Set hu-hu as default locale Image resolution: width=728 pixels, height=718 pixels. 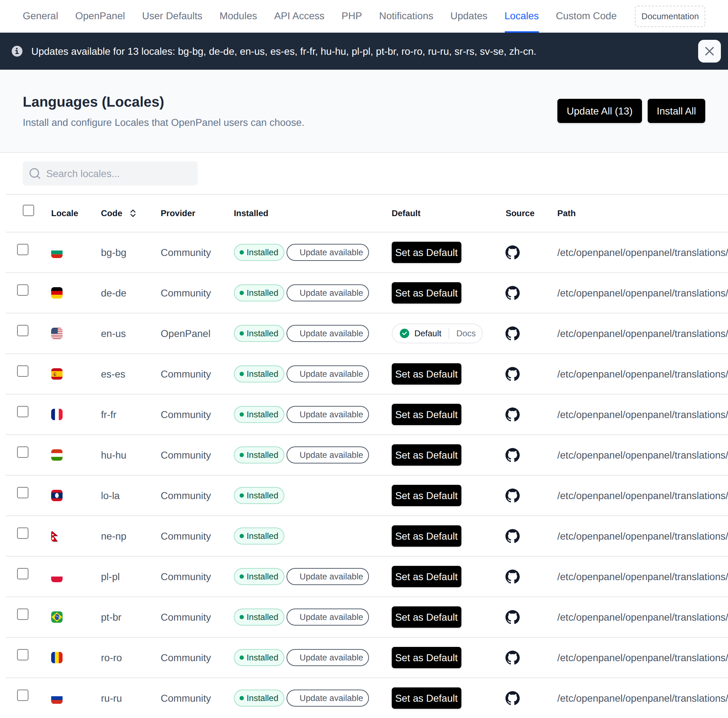coord(426,455)
